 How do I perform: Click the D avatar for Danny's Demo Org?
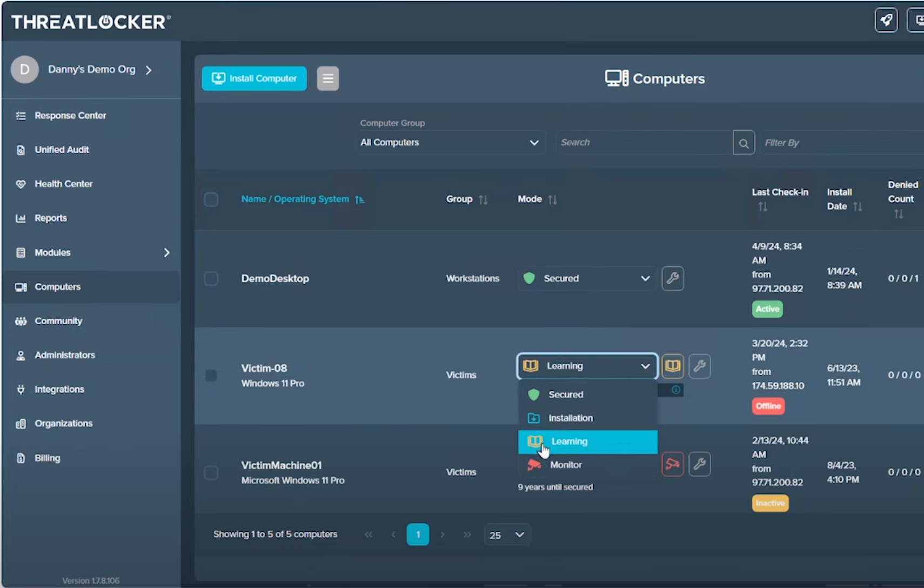pos(24,70)
